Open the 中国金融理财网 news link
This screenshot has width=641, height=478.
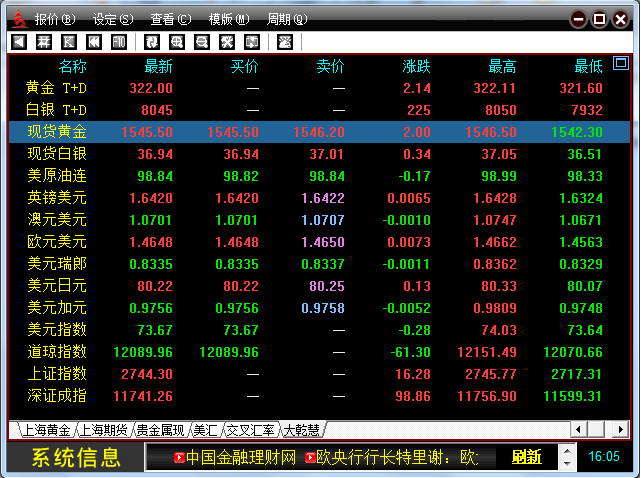coord(241,457)
